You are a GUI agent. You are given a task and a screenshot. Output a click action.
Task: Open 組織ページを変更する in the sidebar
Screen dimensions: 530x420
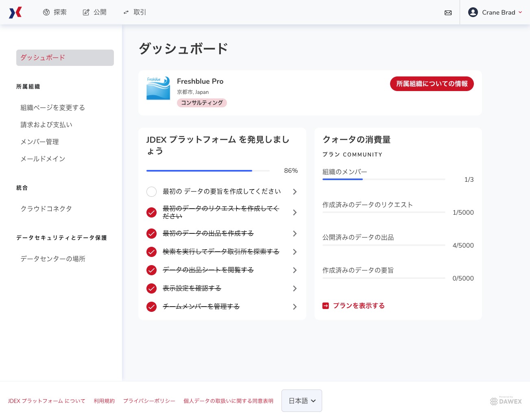click(53, 108)
